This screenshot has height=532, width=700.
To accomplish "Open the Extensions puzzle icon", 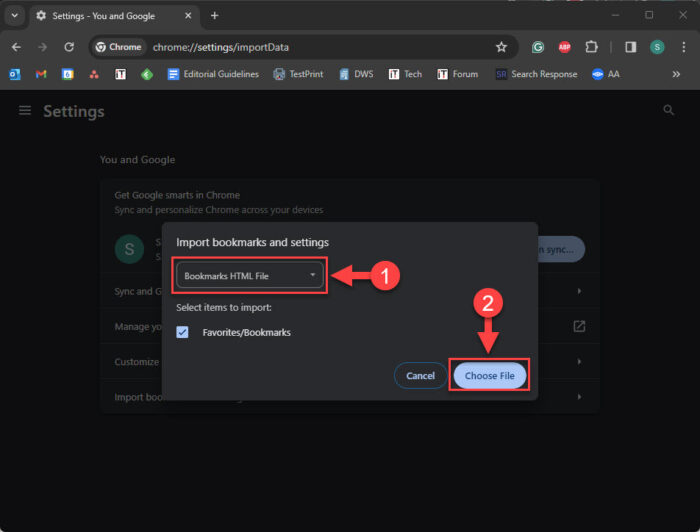I will coord(591,47).
